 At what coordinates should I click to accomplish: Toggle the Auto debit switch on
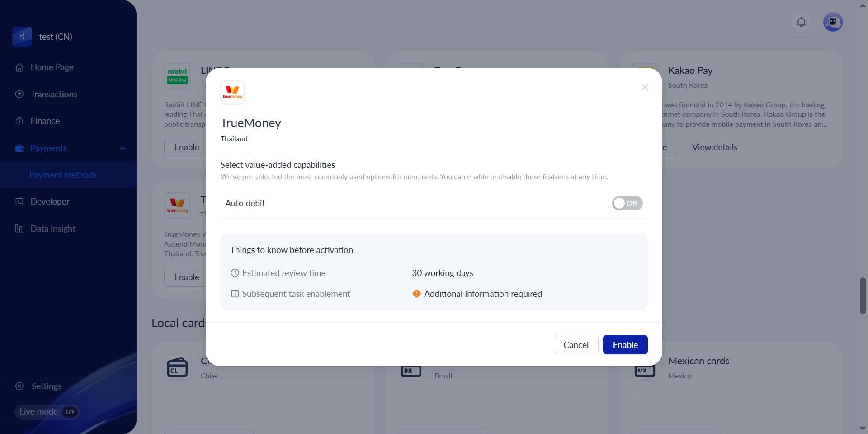pos(627,204)
